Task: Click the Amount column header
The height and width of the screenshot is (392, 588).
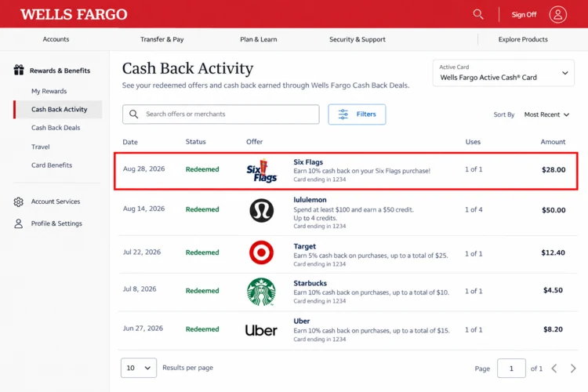Action: (553, 142)
